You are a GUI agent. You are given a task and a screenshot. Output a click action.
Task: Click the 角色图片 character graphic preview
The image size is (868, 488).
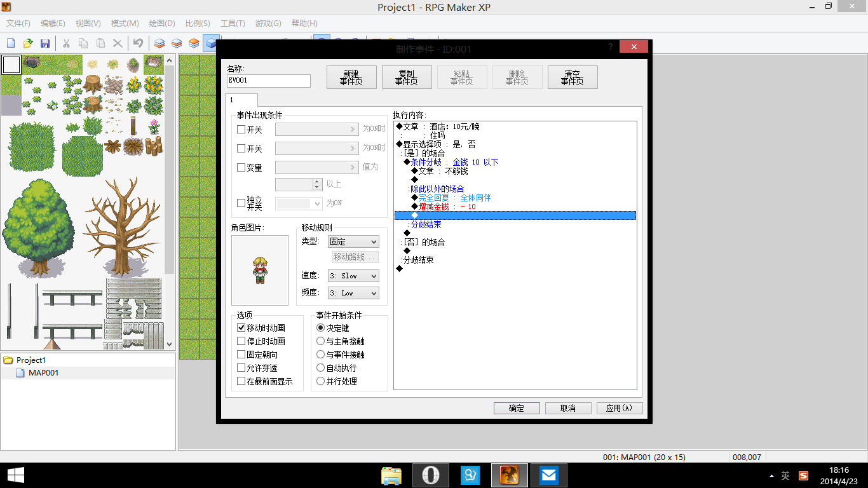click(x=260, y=271)
